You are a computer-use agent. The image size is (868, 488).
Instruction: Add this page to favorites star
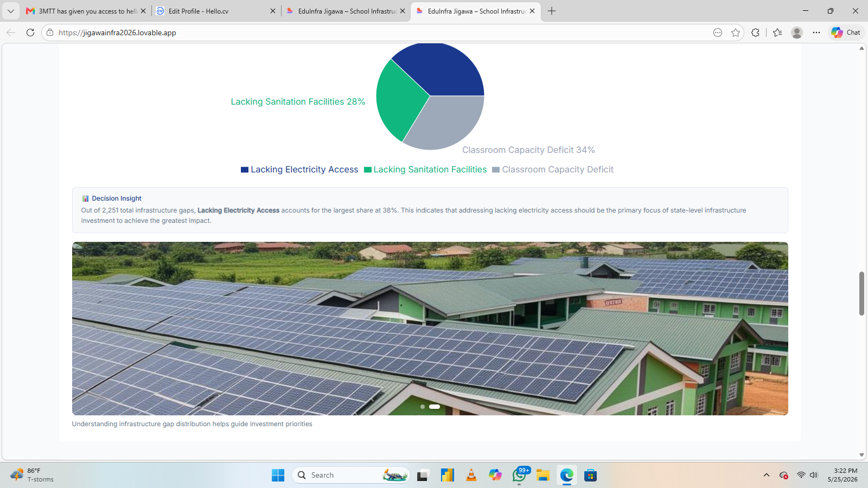pos(736,33)
